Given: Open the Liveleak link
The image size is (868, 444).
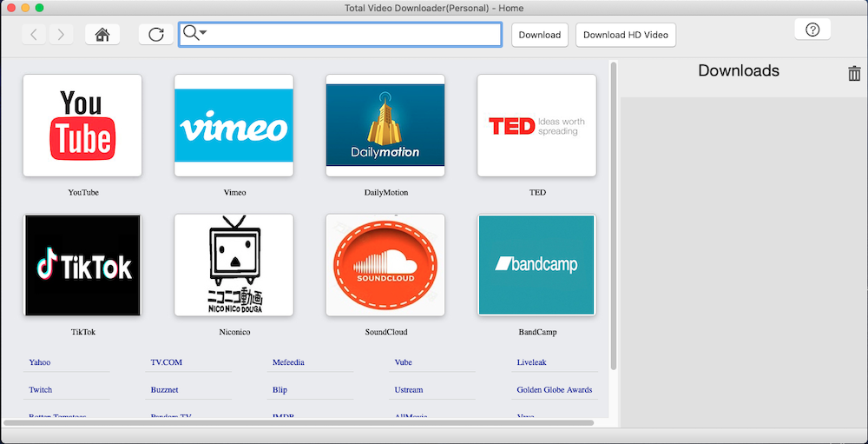Looking at the screenshot, I should [531, 362].
